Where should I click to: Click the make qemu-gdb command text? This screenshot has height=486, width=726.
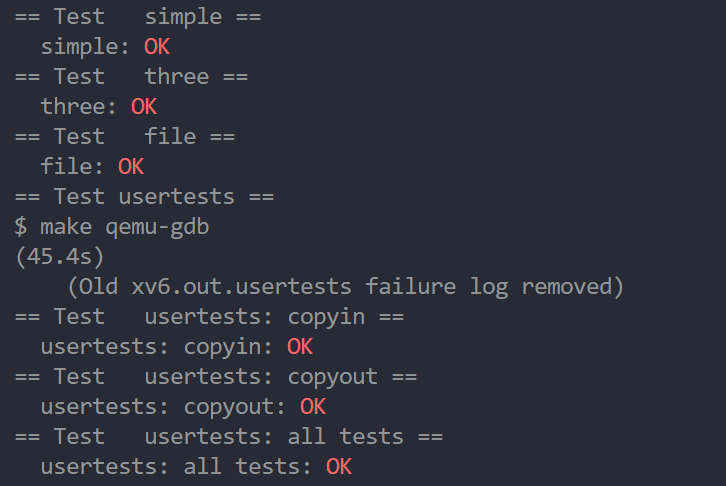[125, 227]
